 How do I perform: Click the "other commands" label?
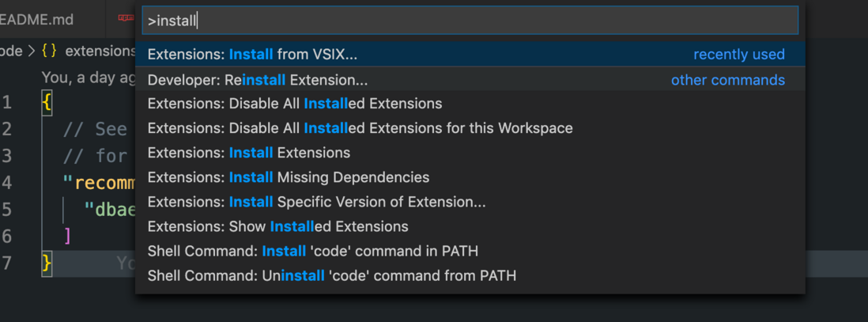728,80
